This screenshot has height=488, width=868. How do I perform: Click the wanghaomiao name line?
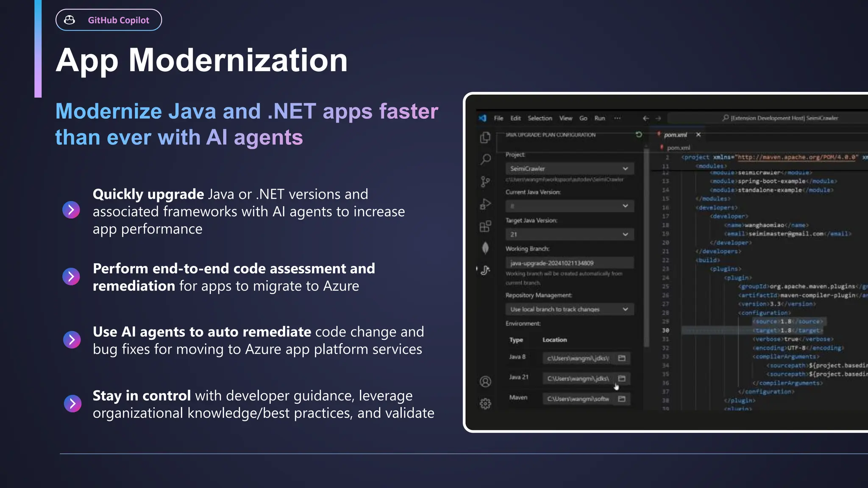767,225
